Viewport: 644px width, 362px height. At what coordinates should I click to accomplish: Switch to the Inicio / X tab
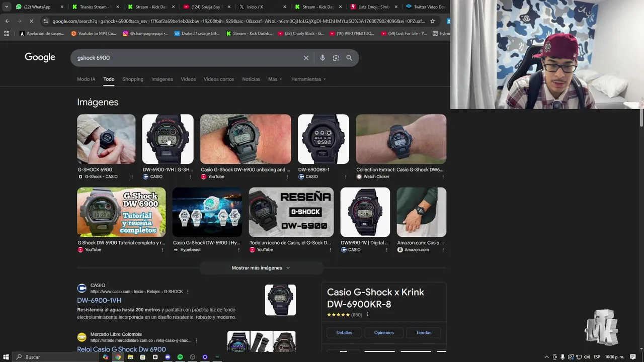pyautogui.click(x=255, y=7)
